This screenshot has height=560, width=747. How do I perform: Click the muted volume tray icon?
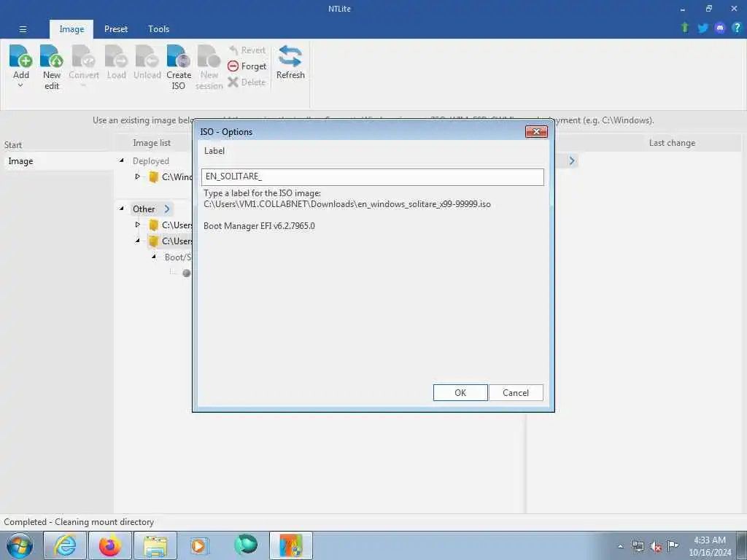click(656, 547)
